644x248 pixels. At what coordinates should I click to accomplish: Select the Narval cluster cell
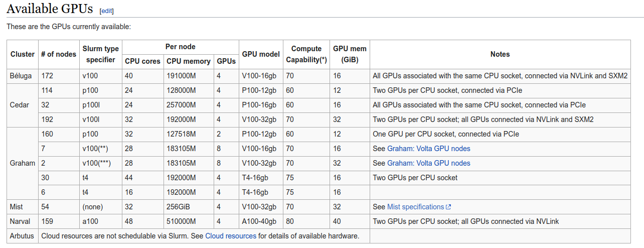pyautogui.click(x=20, y=221)
